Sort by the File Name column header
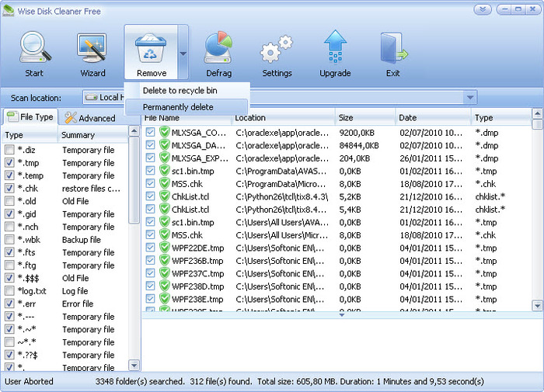 pos(187,118)
